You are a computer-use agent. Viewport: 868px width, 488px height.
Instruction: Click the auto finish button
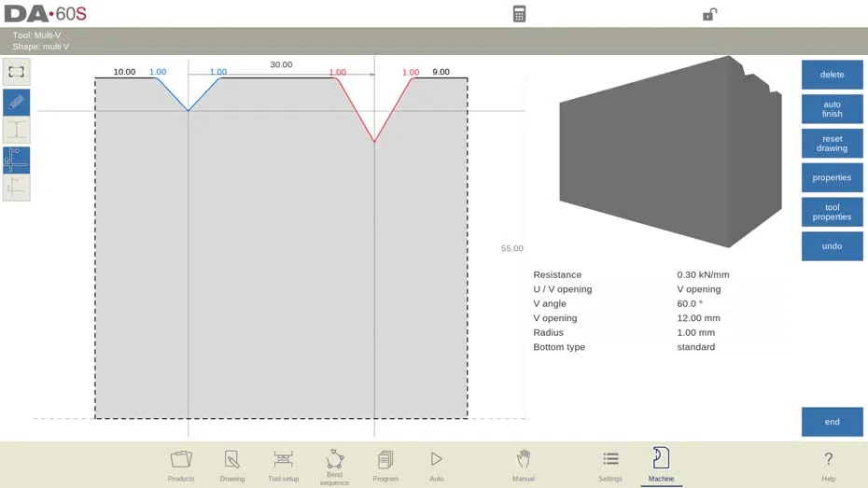pyautogui.click(x=832, y=109)
